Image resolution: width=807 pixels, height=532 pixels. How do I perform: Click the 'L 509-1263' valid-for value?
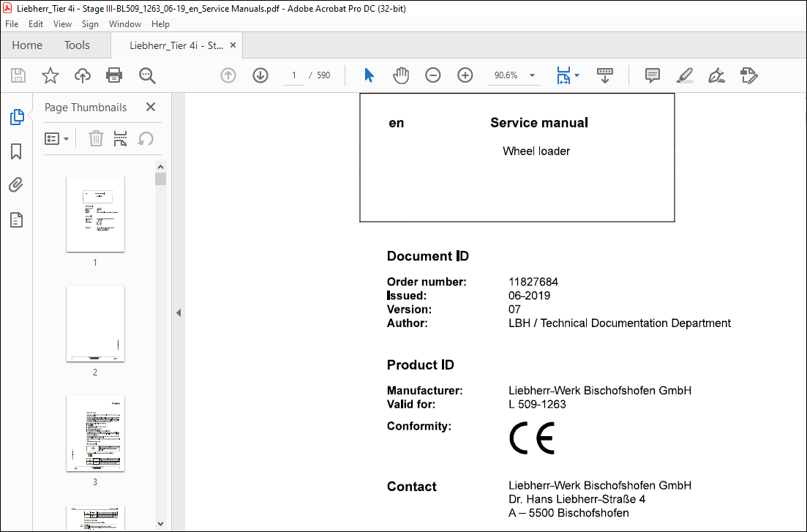[x=537, y=404]
